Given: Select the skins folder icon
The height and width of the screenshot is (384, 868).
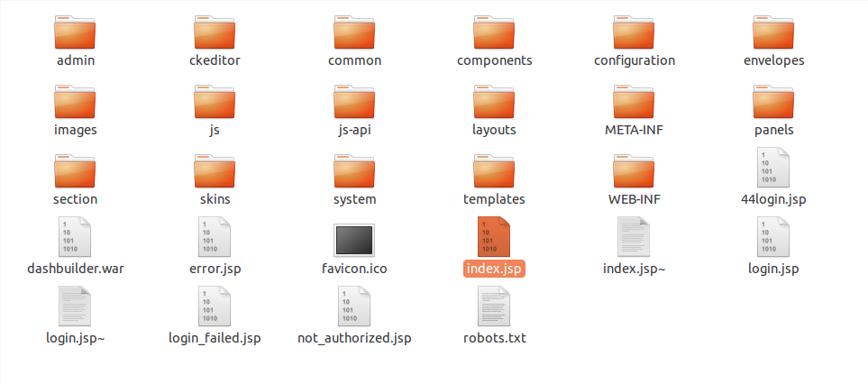Looking at the screenshot, I should [215, 171].
